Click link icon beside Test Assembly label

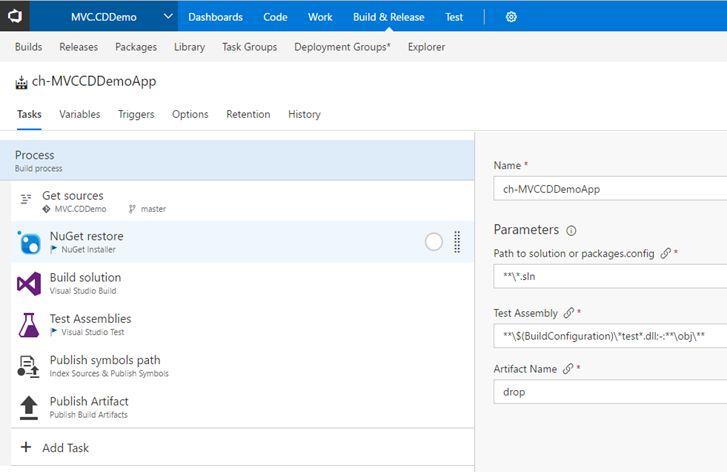point(568,313)
